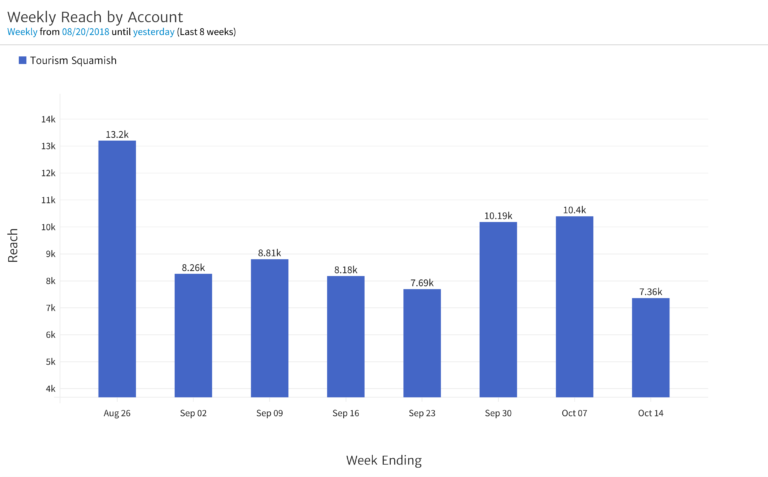Image resolution: width=768 pixels, height=477 pixels.
Task: Click the 13.2k data label
Action: coord(117,134)
